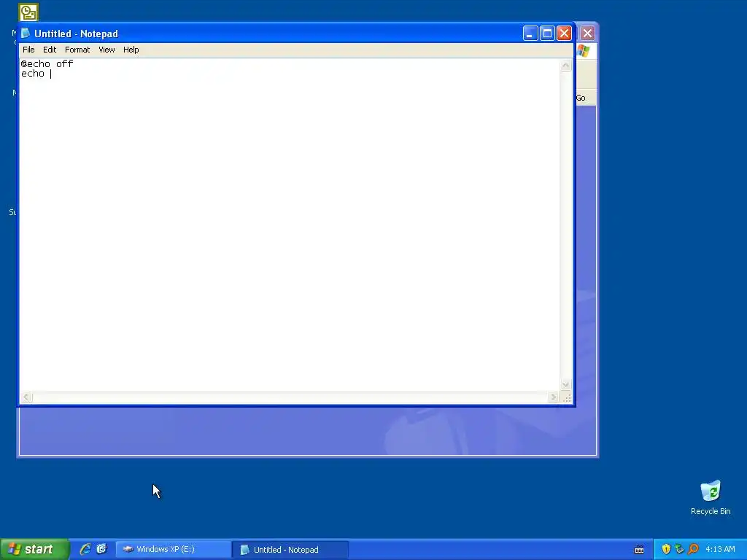The height and width of the screenshot is (560, 747).
Task: Open the Edit menu in Notepad
Action: (x=50, y=50)
